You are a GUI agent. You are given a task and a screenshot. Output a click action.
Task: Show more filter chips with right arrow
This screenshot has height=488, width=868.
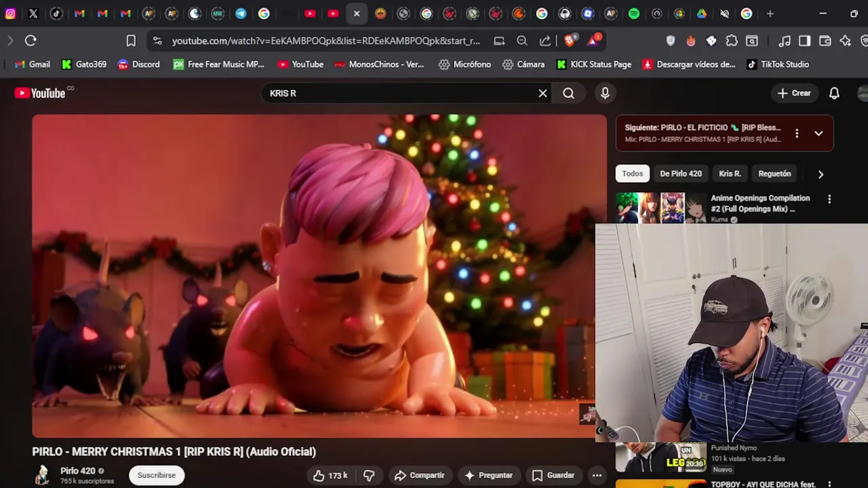tap(821, 174)
